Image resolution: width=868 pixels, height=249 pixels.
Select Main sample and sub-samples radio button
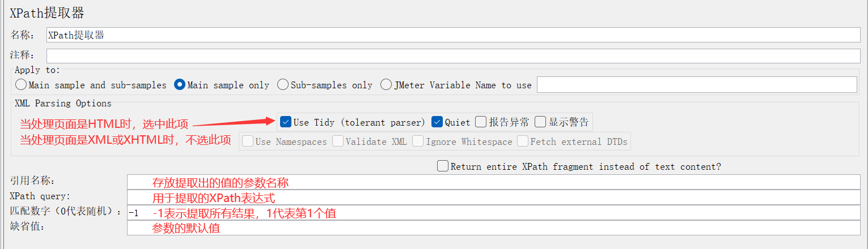coord(21,85)
